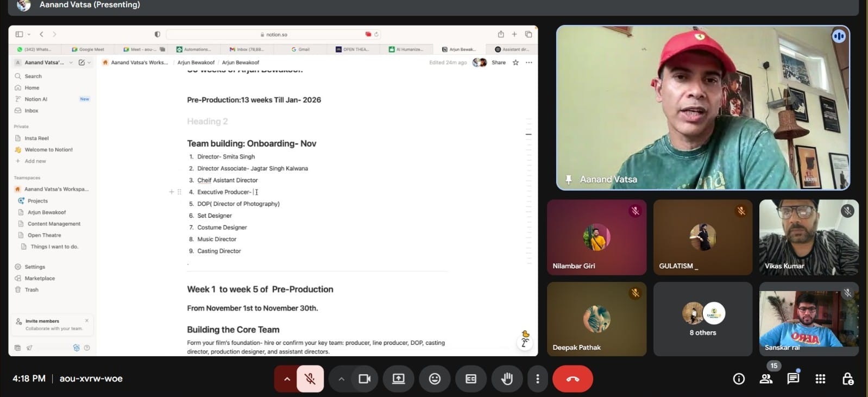Screen dimensions: 868x397
Task: Select the Gmail browser tab
Action: pyautogui.click(x=300, y=49)
